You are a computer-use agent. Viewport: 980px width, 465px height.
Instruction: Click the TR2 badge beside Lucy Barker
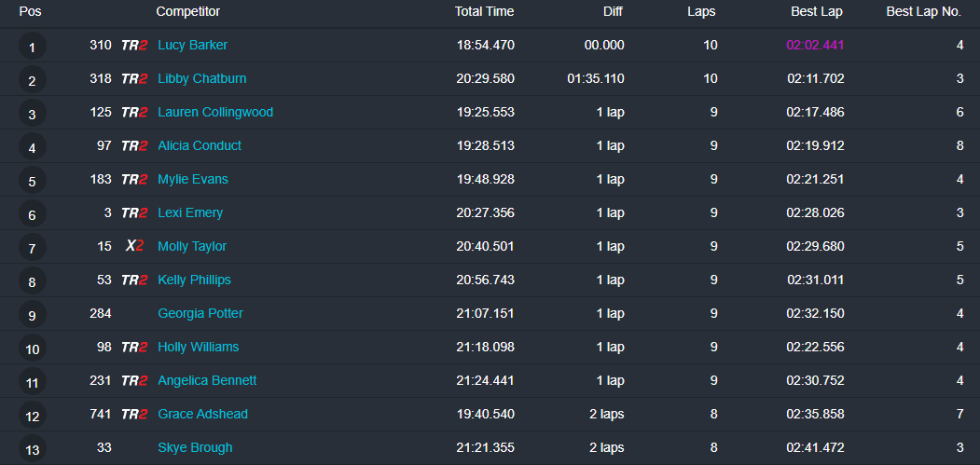click(134, 45)
